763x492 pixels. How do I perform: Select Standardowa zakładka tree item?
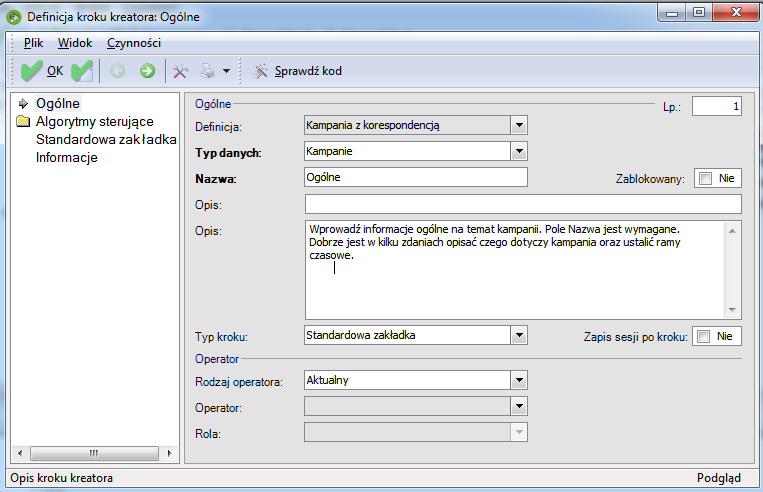tap(106, 139)
